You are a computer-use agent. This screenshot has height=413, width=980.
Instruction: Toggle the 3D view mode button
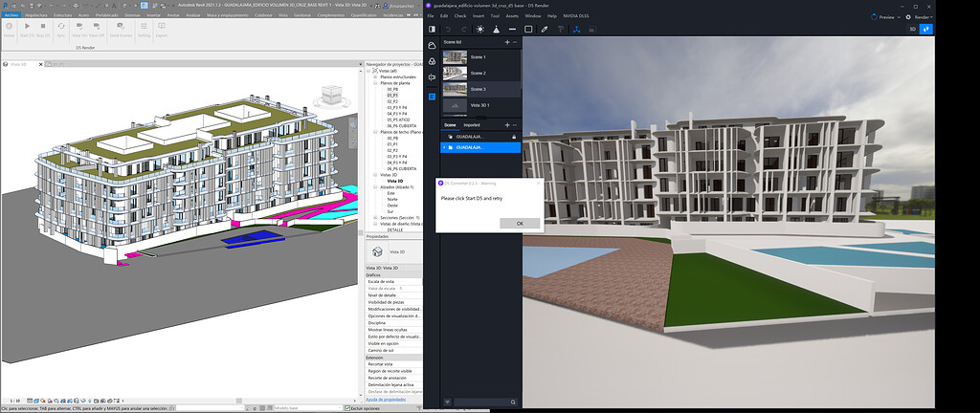[911, 30]
